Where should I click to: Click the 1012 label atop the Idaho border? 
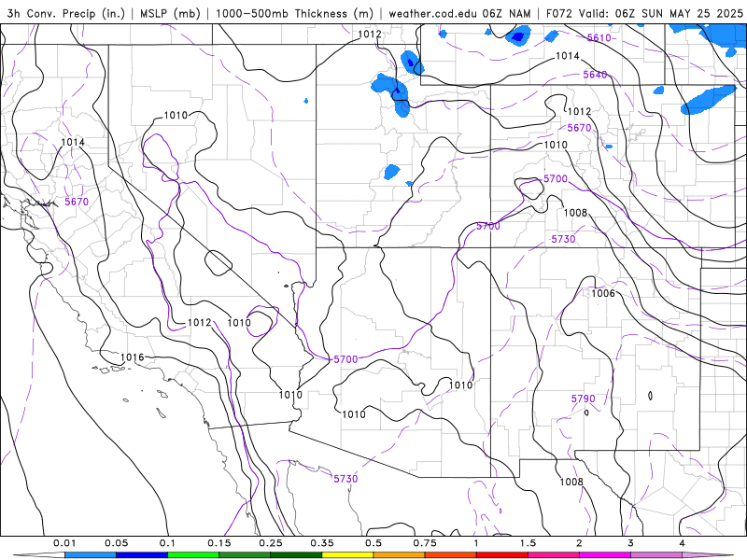[x=370, y=35]
